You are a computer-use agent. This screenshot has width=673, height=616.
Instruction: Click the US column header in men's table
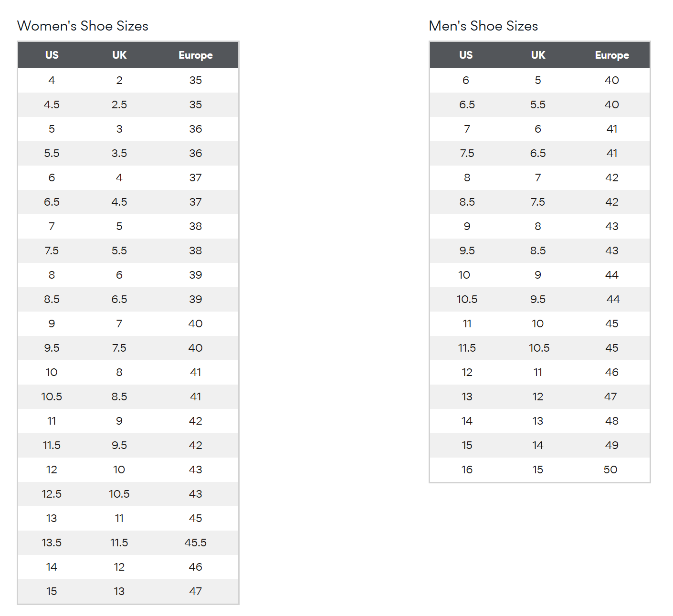pyautogui.click(x=466, y=55)
